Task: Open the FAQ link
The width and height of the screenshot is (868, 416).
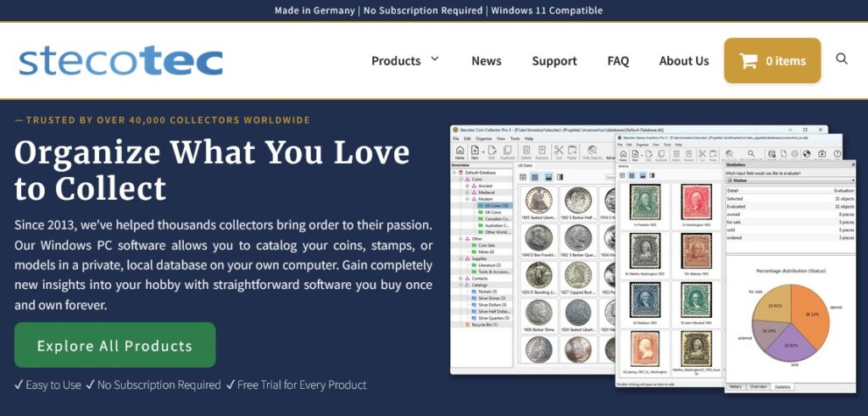Action: tap(618, 61)
